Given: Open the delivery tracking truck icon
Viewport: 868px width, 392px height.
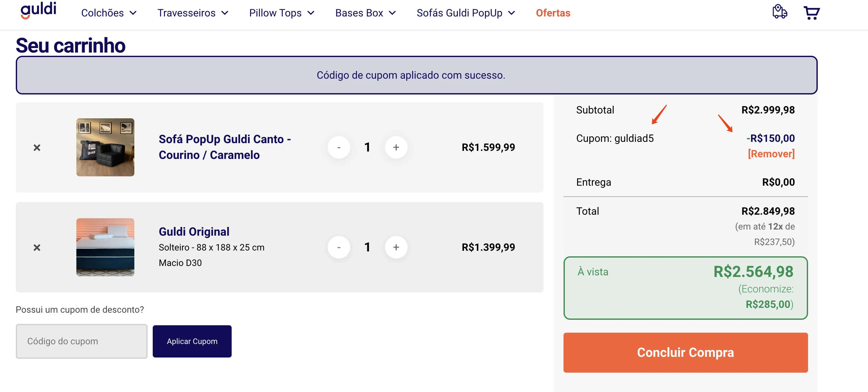Looking at the screenshot, I should pos(779,12).
